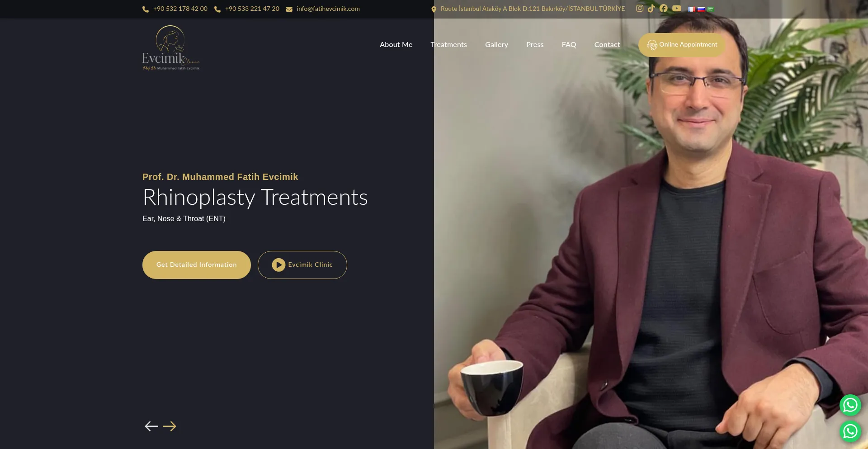Open the FAQ page
The width and height of the screenshot is (868, 449).
click(569, 45)
